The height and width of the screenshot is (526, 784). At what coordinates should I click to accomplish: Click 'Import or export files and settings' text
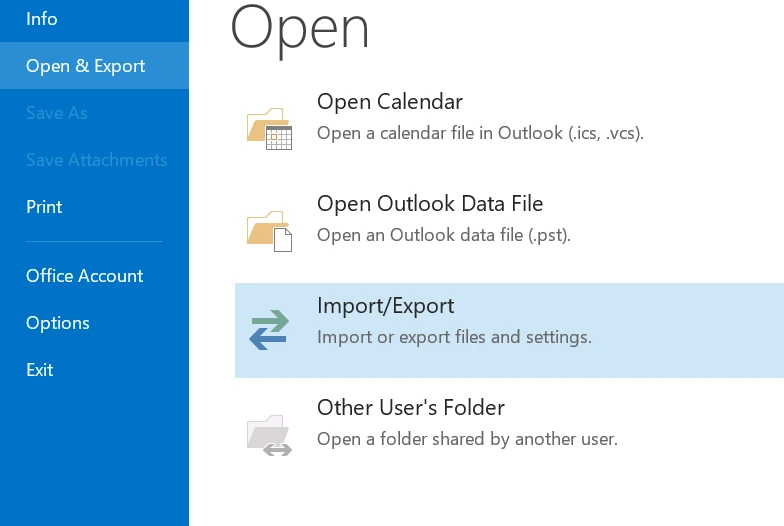[454, 338]
